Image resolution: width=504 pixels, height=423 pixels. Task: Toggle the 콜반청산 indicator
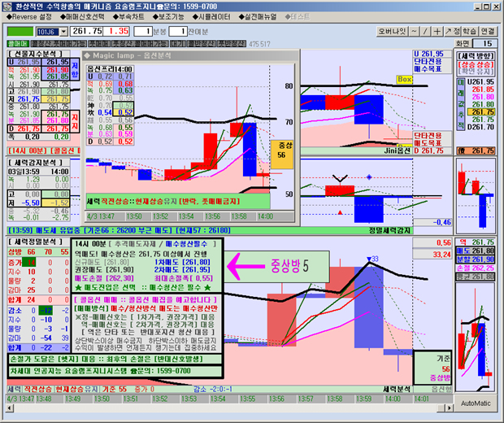coord(202,43)
